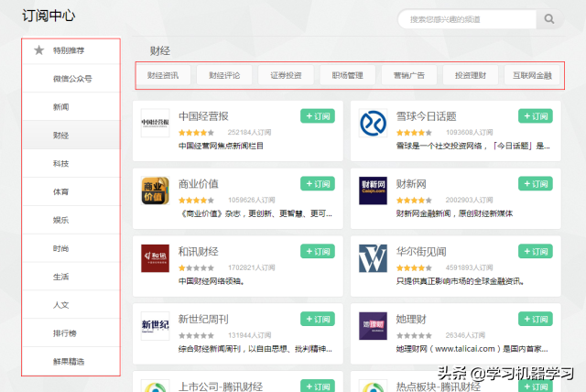Click the 商业价值 star rating
Image resolution: width=586 pixels, height=392 pixels.
coord(196,201)
